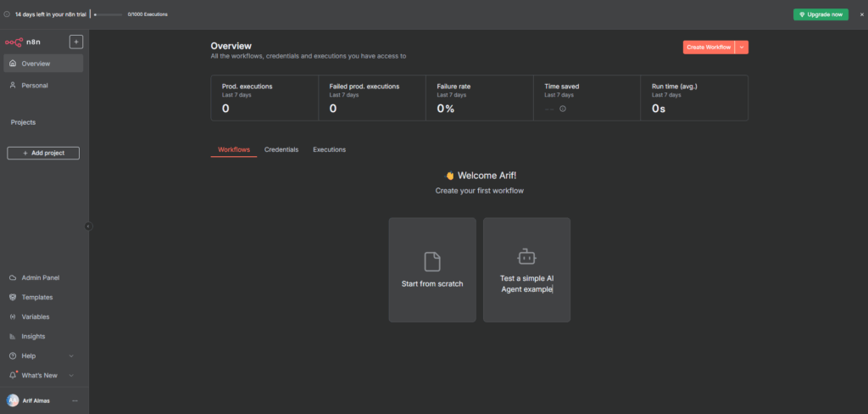Switch to the Credentials tab
The image size is (868, 414).
(281, 149)
